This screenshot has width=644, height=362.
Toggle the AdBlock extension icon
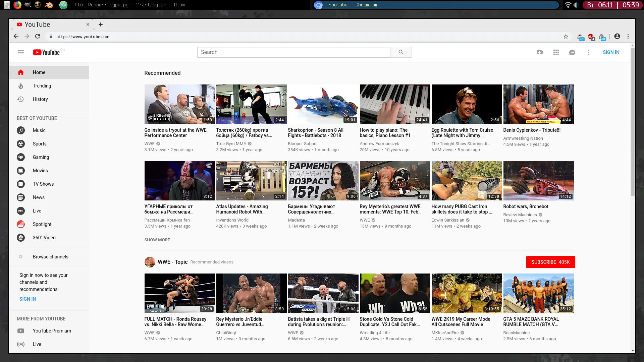[x=591, y=37]
